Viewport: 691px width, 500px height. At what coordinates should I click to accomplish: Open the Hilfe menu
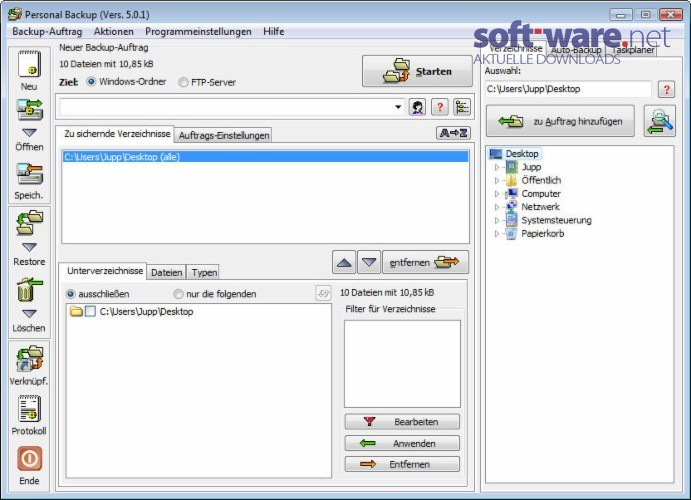(273, 32)
